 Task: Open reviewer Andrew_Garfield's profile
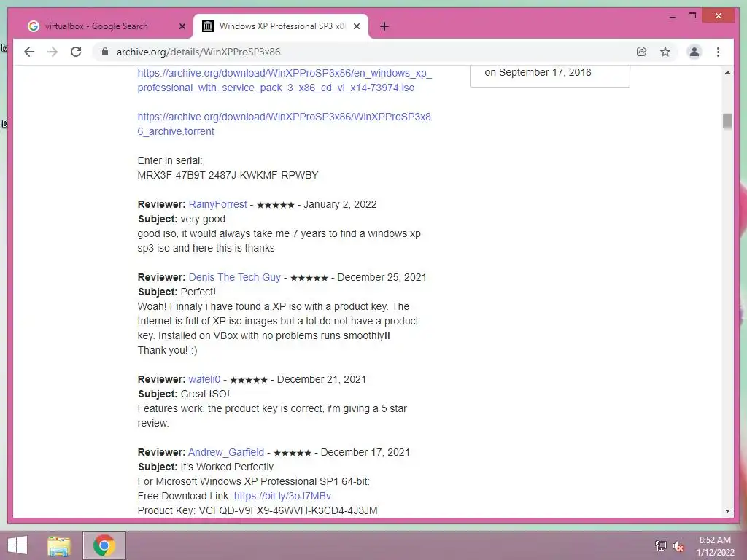pyautogui.click(x=226, y=452)
